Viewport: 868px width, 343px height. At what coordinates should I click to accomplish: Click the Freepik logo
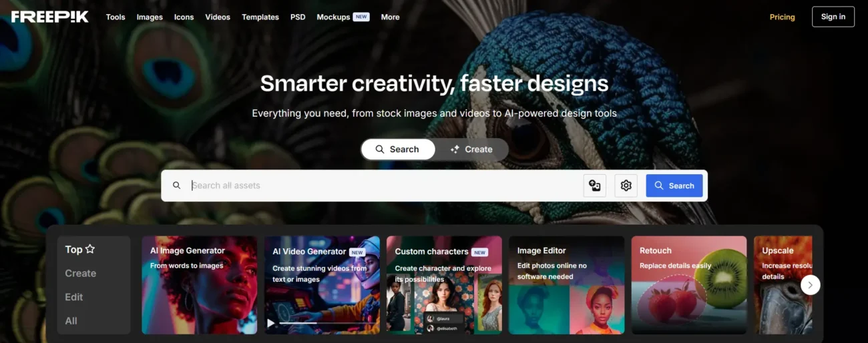[x=50, y=17]
